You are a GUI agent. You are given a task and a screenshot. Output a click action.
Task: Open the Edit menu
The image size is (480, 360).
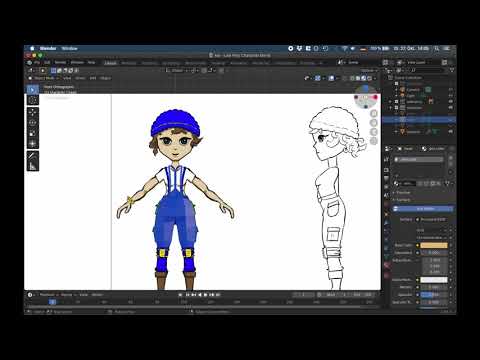pyautogui.click(x=47, y=62)
